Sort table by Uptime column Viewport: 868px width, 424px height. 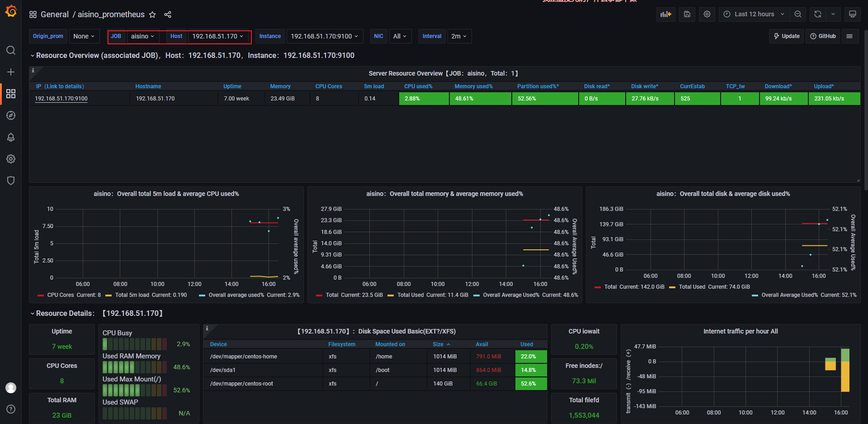pyautogui.click(x=232, y=86)
